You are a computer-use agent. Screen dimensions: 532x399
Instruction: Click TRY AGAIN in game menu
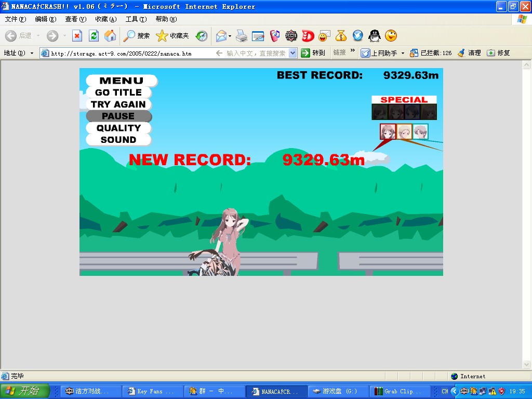coord(118,104)
